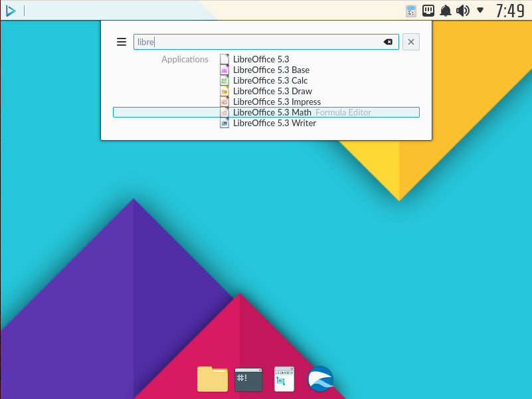Open the clipboard tray icon
The width and height of the screenshot is (532, 399).
click(x=411, y=11)
